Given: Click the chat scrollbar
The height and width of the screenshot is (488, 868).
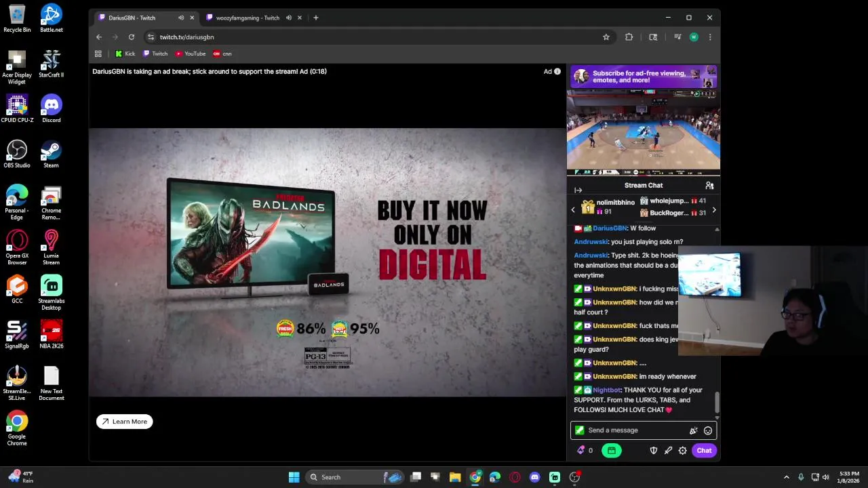Looking at the screenshot, I should [717, 403].
